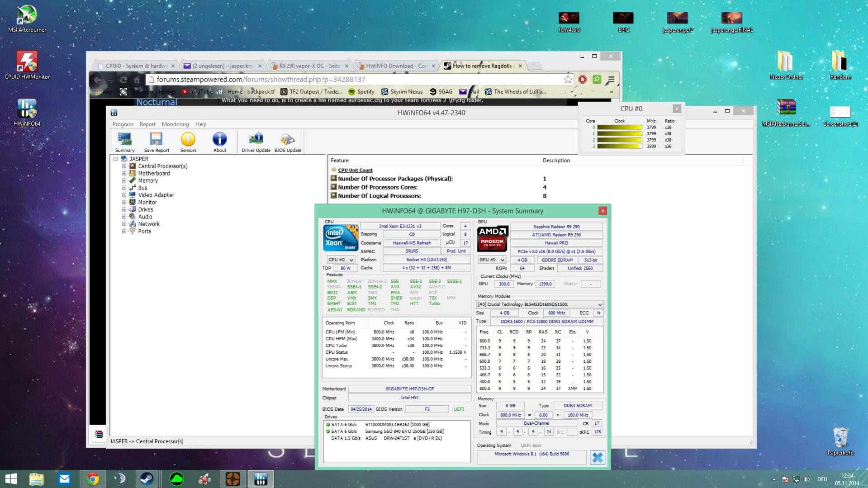Click the red adblock extension icon in Chrome
This screenshot has height=488, width=868.
click(x=583, y=80)
